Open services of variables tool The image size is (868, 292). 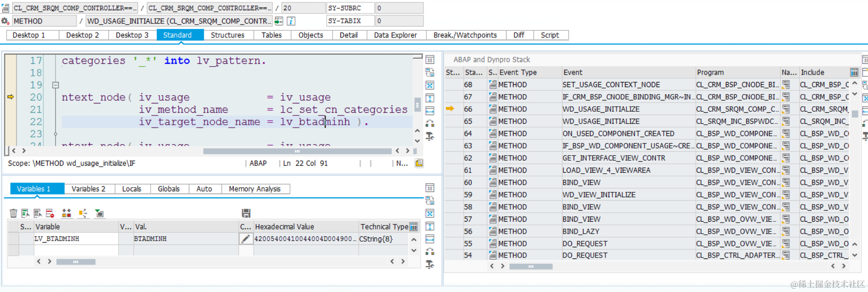point(430,264)
